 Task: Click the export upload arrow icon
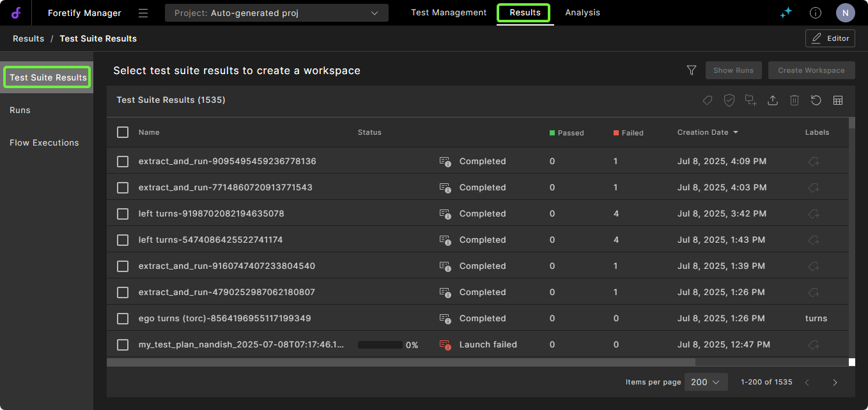[x=773, y=100]
